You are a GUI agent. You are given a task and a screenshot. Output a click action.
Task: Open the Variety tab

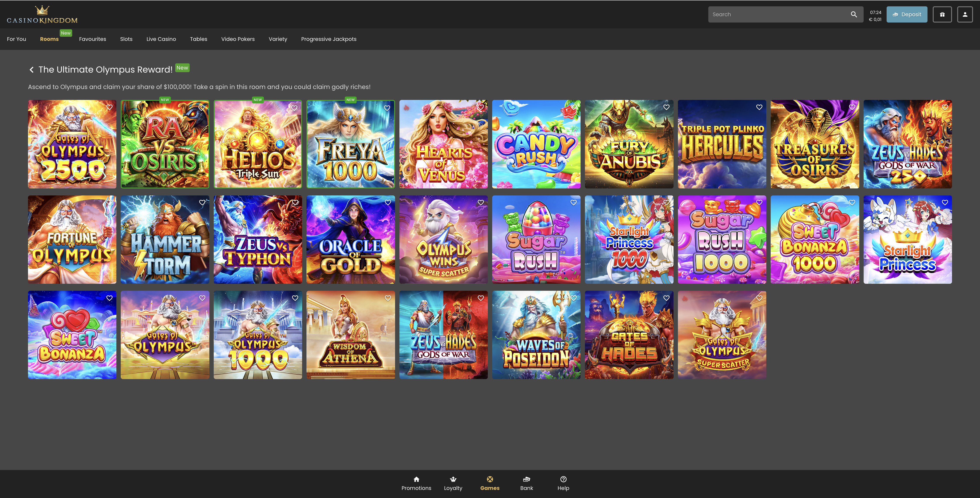278,39
